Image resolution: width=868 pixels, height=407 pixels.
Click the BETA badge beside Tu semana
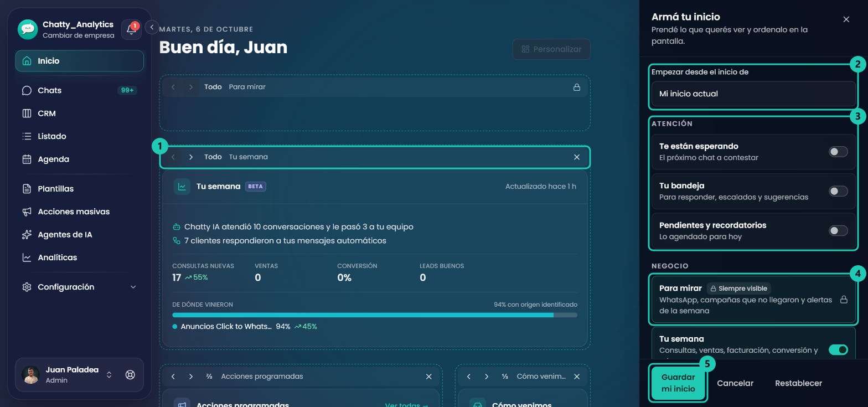pyautogui.click(x=255, y=187)
